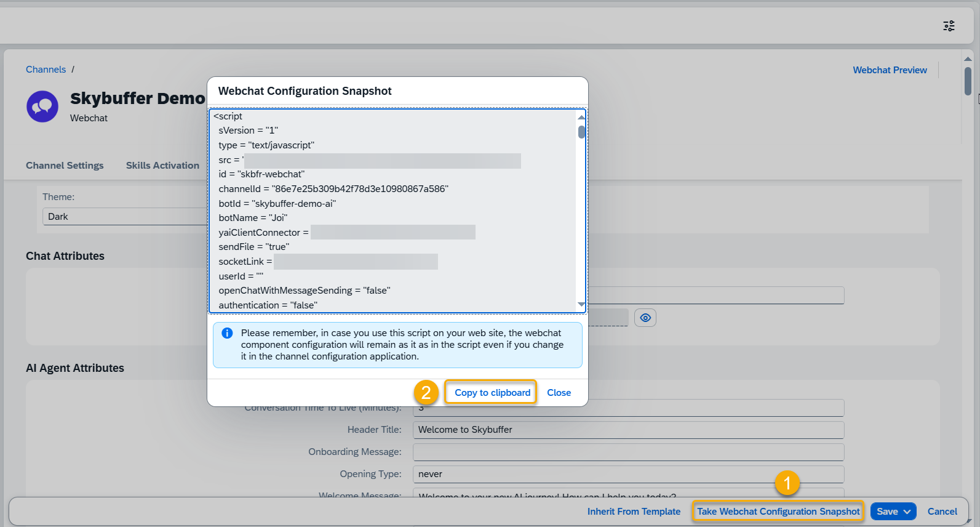Viewport: 980px width, 527px height.
Task: Open Webchat Preview link
Action: [x=890, y=70]
